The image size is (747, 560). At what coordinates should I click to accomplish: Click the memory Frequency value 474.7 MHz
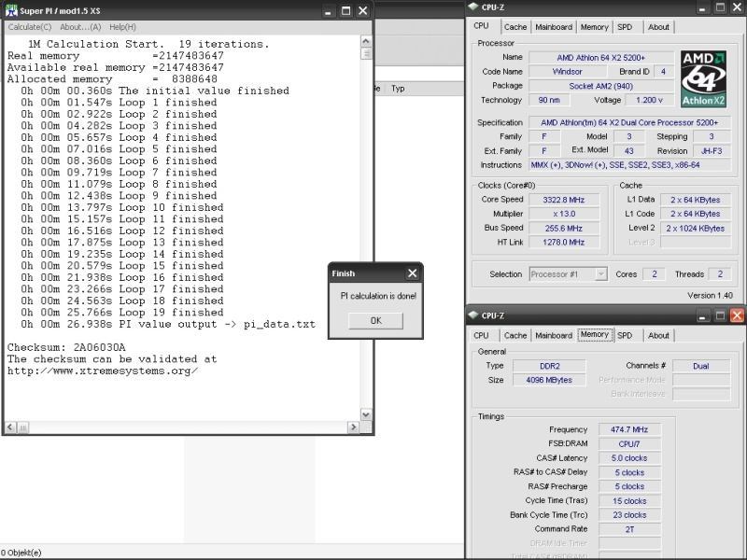coord(629,429)
